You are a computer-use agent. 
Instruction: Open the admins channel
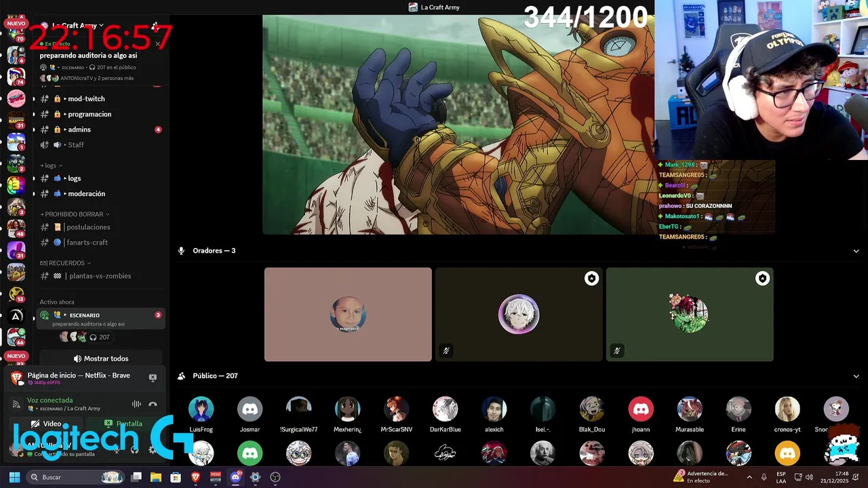pyautogui.click(x=79, y=129)
